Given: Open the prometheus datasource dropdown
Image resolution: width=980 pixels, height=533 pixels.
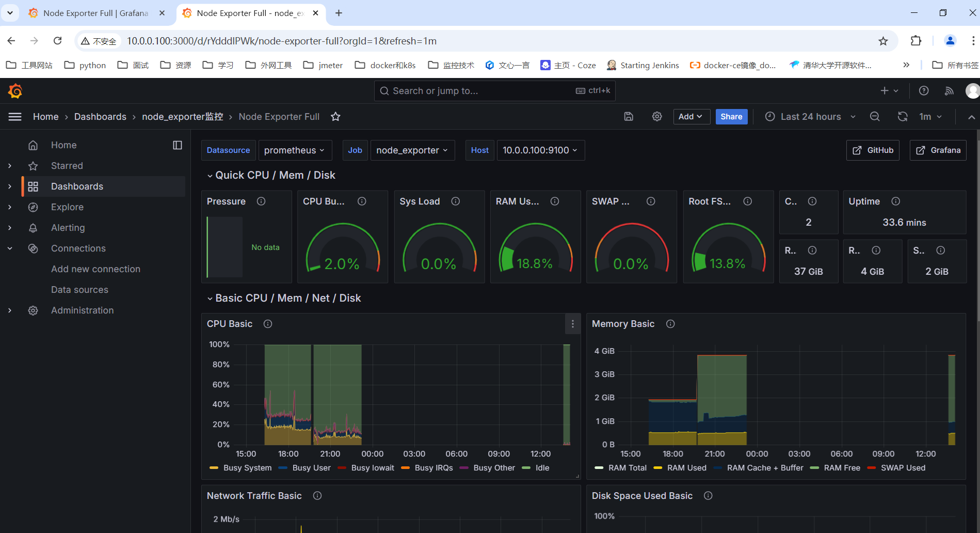Looking at the screenshot, I should (295, 150).
